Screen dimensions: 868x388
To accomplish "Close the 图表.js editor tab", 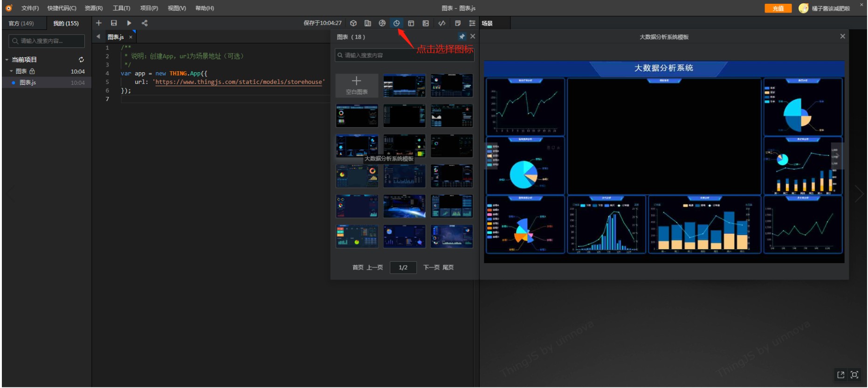I will tap(131, 37).
